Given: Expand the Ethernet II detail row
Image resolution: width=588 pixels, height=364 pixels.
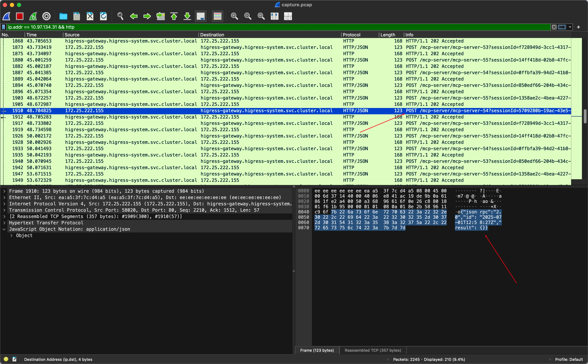Looking at the screenshot, I should [x=4, y=197].
